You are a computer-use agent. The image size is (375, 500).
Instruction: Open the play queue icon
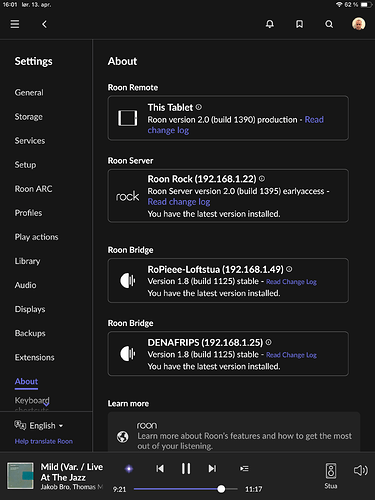tap(244, 469)
